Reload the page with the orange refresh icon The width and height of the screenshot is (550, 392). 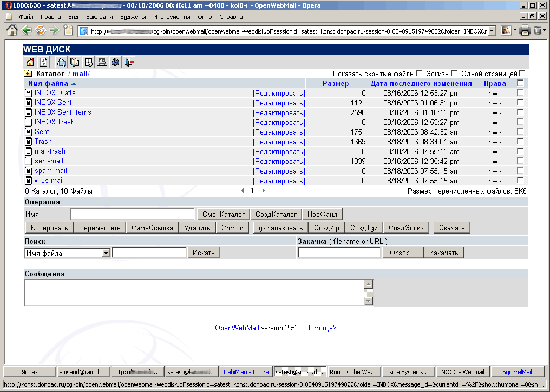41,30
